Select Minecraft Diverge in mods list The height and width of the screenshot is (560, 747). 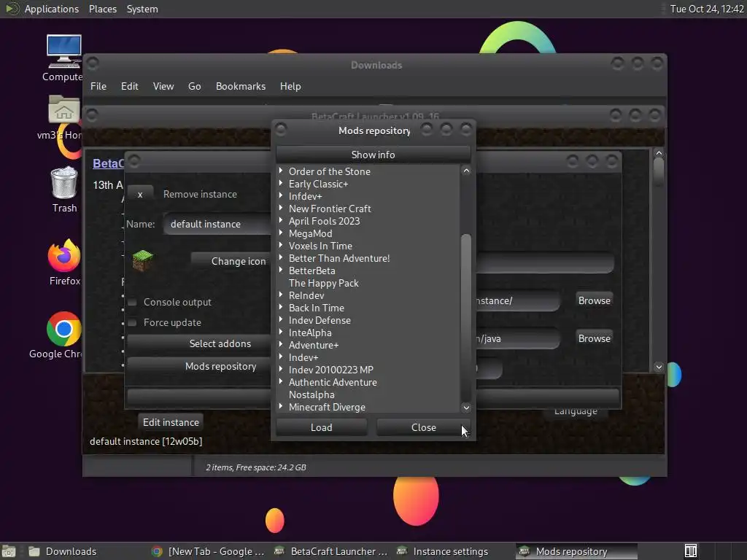[327, 407]
